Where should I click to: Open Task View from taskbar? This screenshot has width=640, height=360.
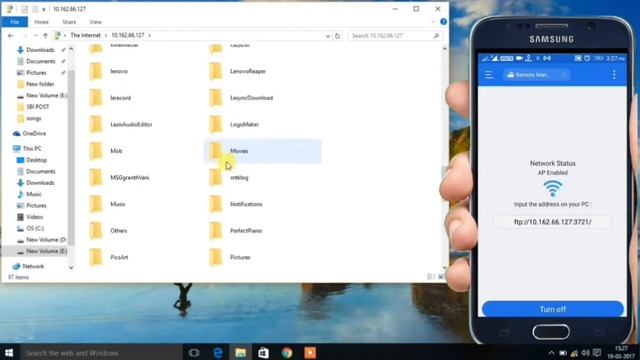[194, 353]
